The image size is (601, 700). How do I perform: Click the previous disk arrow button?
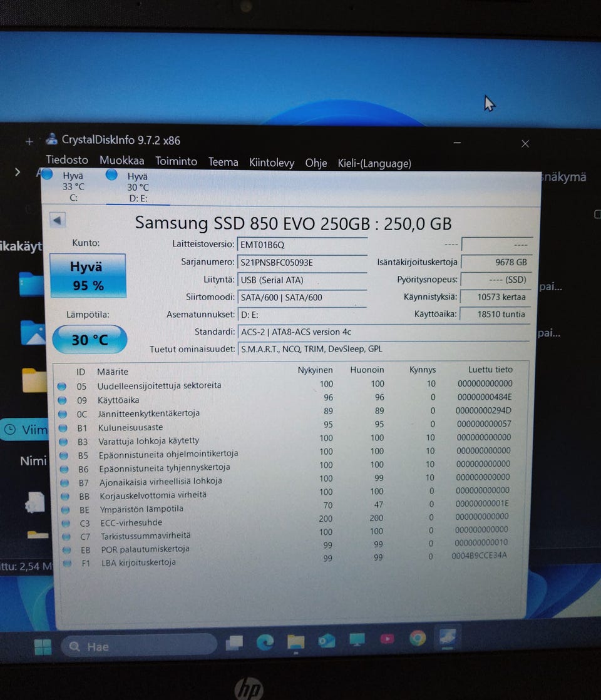pos(57,220)
